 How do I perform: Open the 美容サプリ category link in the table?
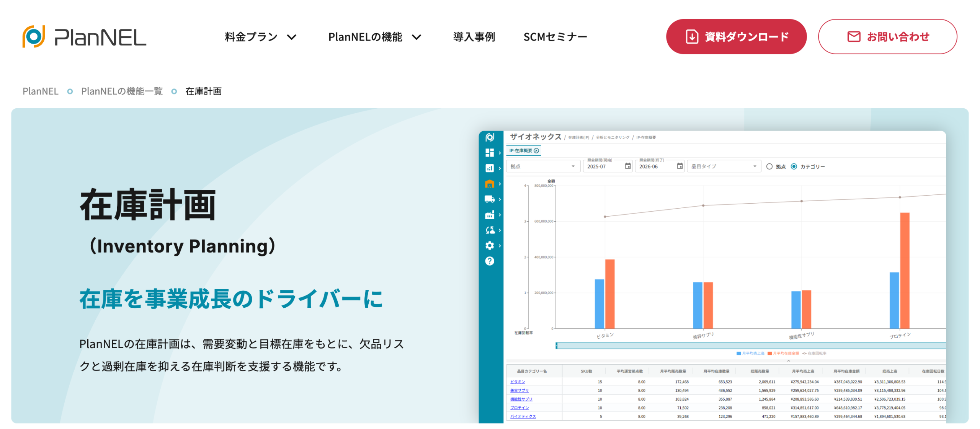coord(519,390)
